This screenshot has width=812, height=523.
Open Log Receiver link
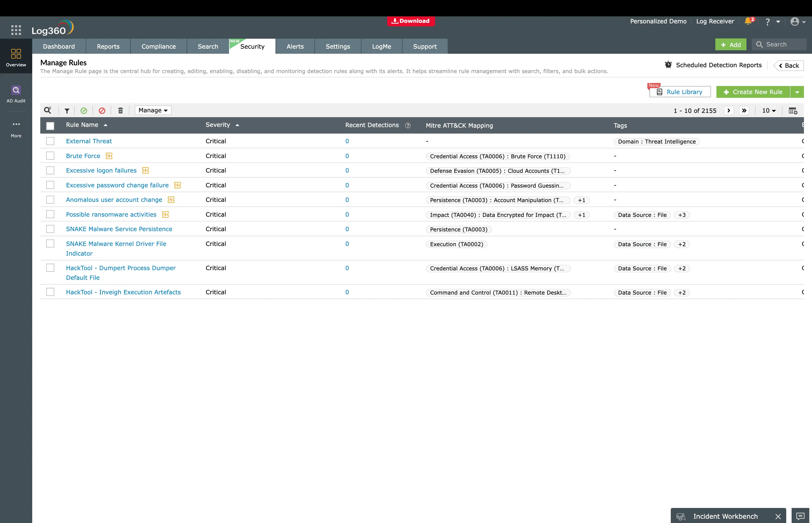point(715,22)
